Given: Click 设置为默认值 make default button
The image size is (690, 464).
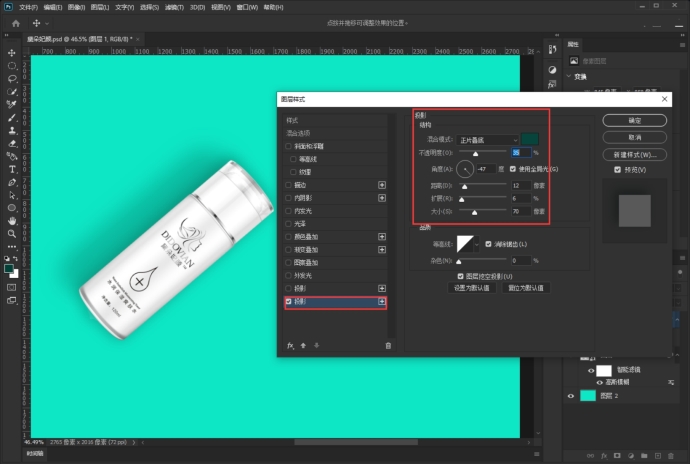Looking at the screenshot, I should click(x=472, y=288).
